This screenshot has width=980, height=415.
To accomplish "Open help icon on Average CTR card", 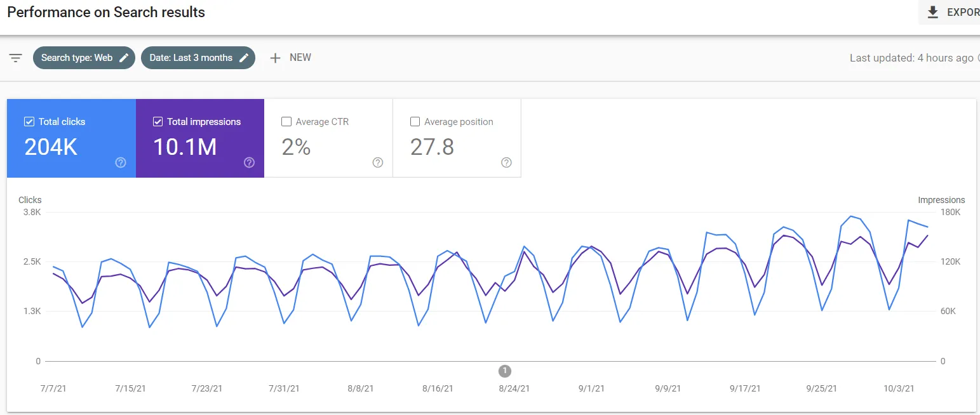I will [378, 162].
